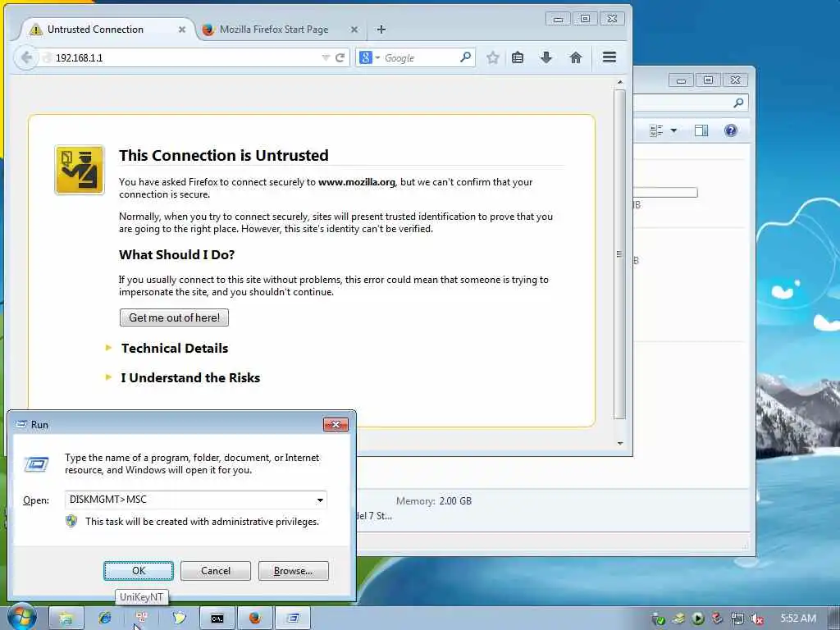Click the Run dialog taskbar button
The image size is (840, 630).
click(x=293, y=619)
